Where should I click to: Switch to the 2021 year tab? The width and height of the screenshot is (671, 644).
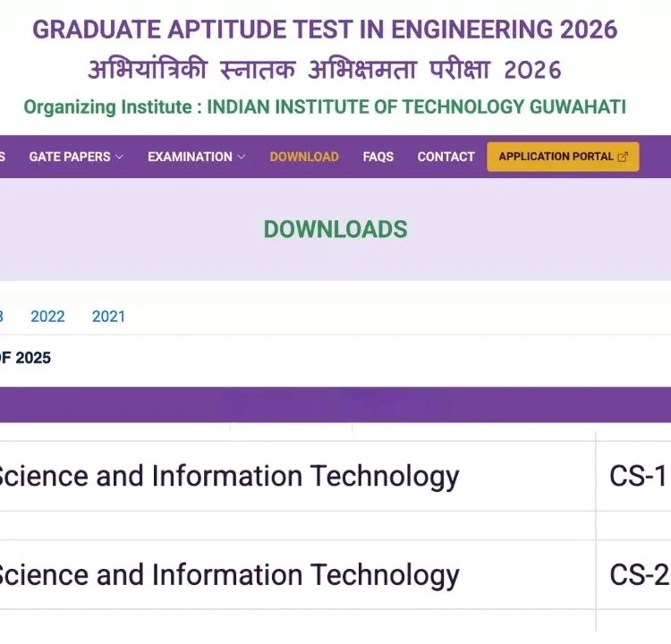pos(108,317)
